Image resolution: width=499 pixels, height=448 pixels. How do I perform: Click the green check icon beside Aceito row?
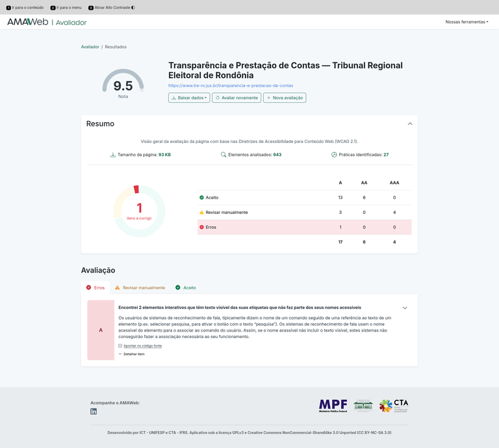[x=201, y=198]
